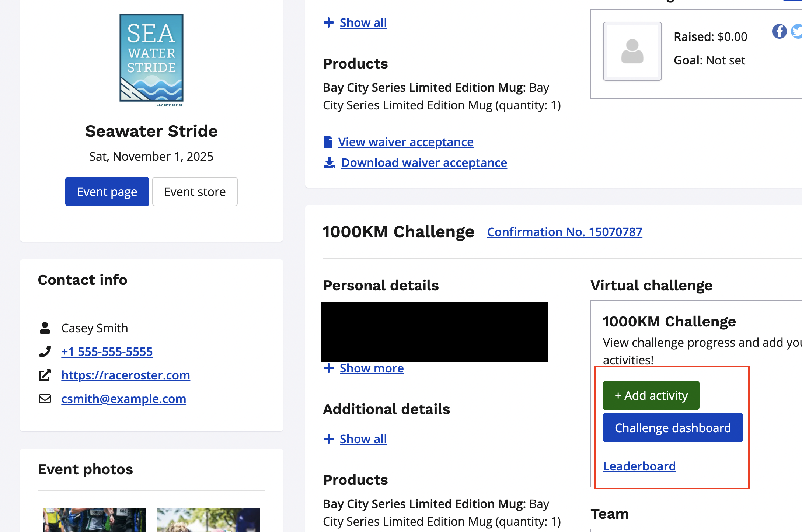This screenshot has width=802, height=532.
Task: Click the download icon beside Download waiver acceptance
Action: pos(329,162)
